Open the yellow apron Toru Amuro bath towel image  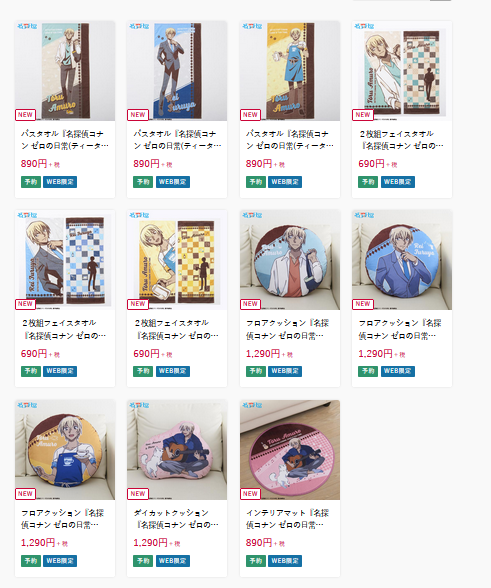coord(290,71)
